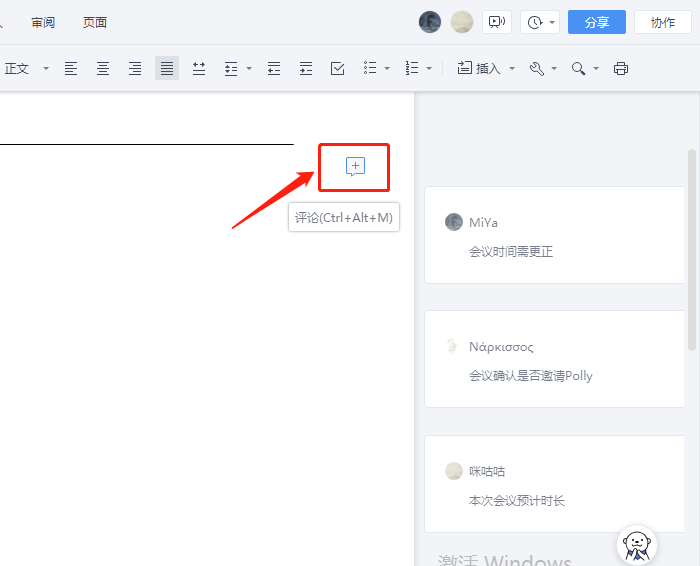Click the comments panel scrollbar

pyautogui.click(x=692, y=250)
